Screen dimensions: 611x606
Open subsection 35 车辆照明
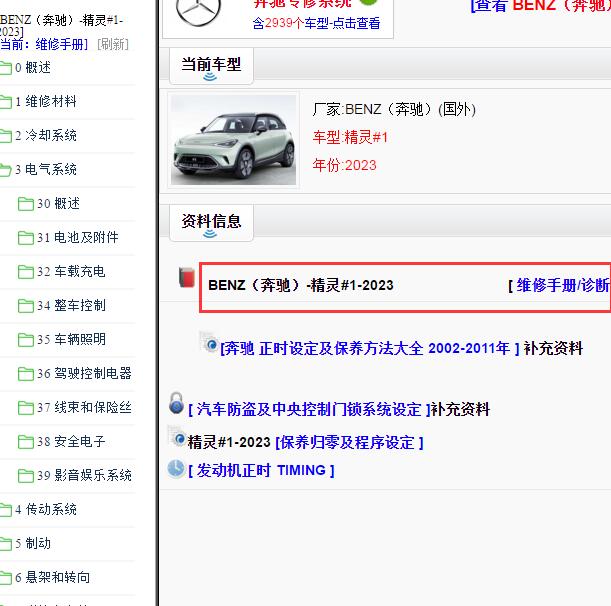click(x=71, y=339)
